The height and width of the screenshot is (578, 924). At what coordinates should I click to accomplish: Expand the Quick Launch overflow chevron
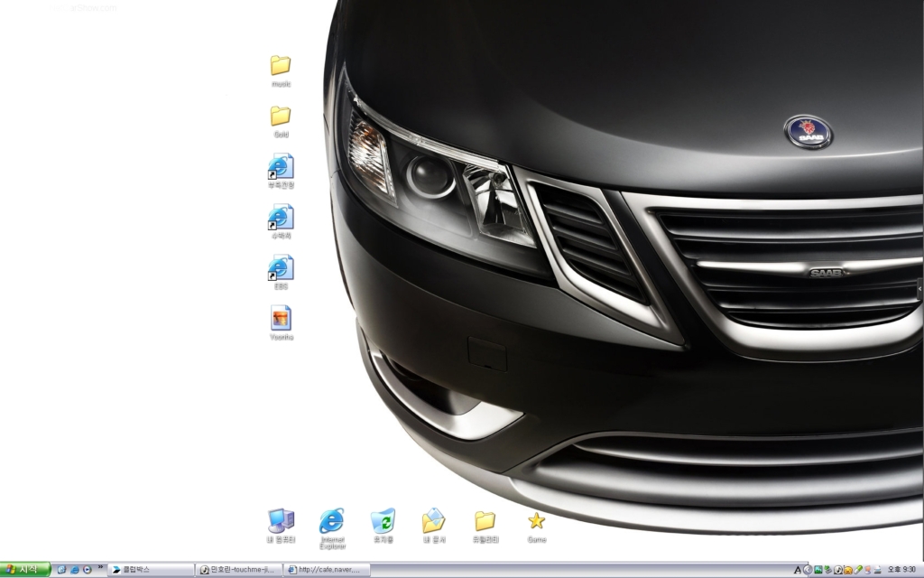point(100,567)
